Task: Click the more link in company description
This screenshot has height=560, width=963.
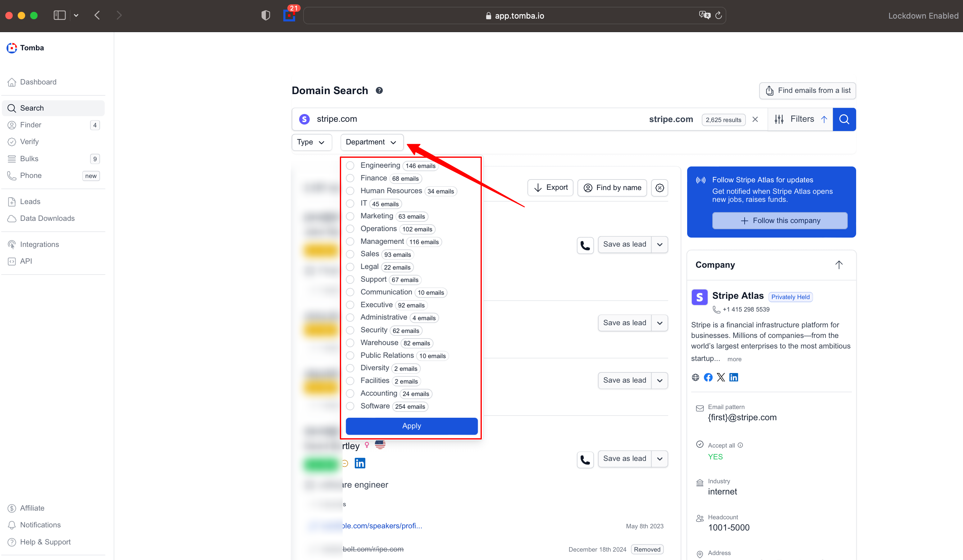Action: (734, 359)
